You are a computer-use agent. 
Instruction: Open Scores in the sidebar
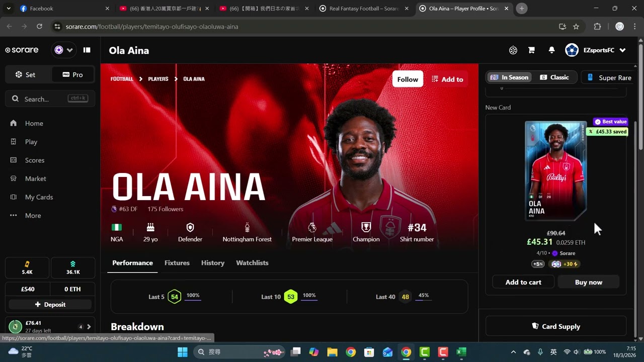click(35, 160)
